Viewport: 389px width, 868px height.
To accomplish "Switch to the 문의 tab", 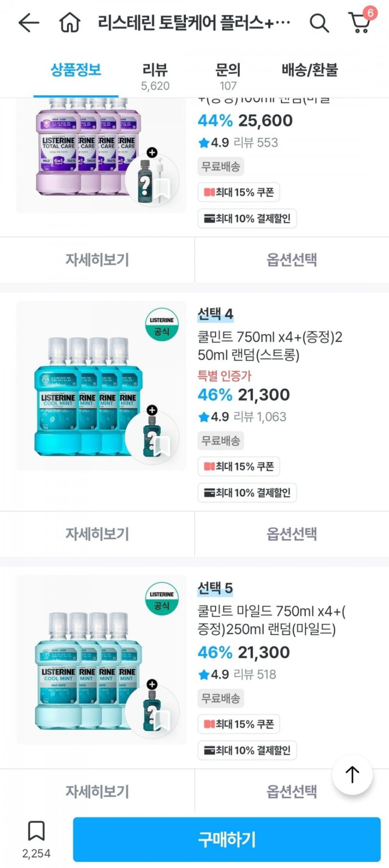I will [228, 76].
